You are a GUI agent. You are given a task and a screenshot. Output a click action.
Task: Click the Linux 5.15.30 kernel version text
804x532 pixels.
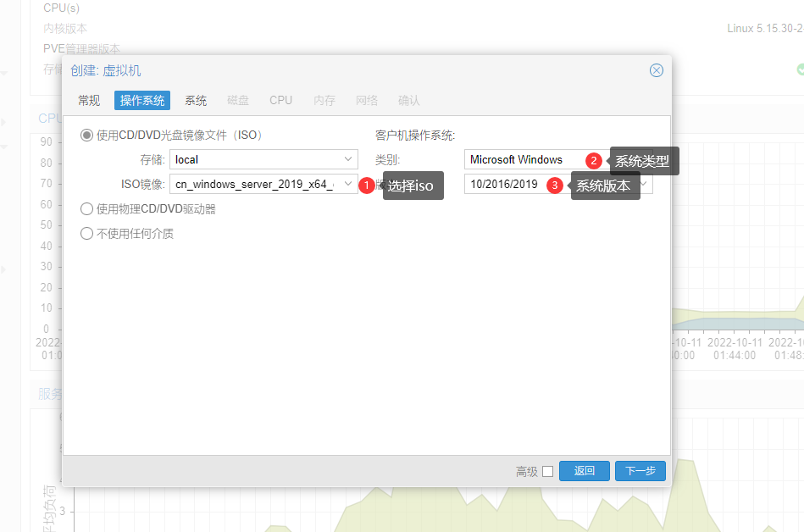[x=766, y=28]
